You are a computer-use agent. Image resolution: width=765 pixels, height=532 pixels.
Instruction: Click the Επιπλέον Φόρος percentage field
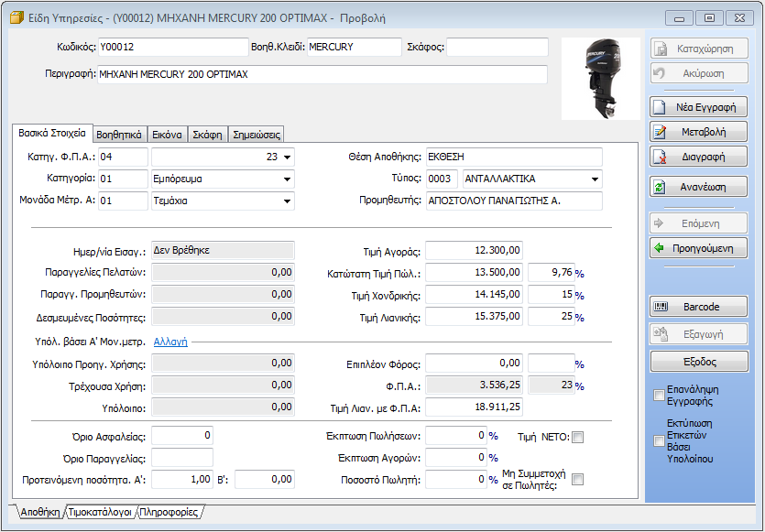[552, 364]
